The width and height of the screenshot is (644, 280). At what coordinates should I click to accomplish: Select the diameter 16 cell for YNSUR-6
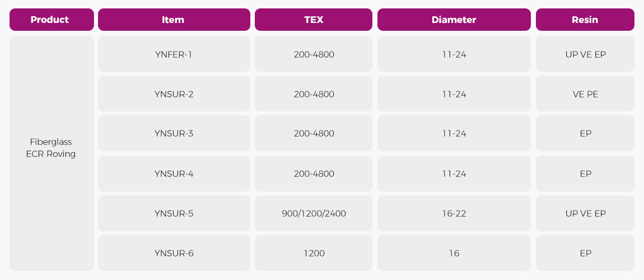[x=454, y=253]
